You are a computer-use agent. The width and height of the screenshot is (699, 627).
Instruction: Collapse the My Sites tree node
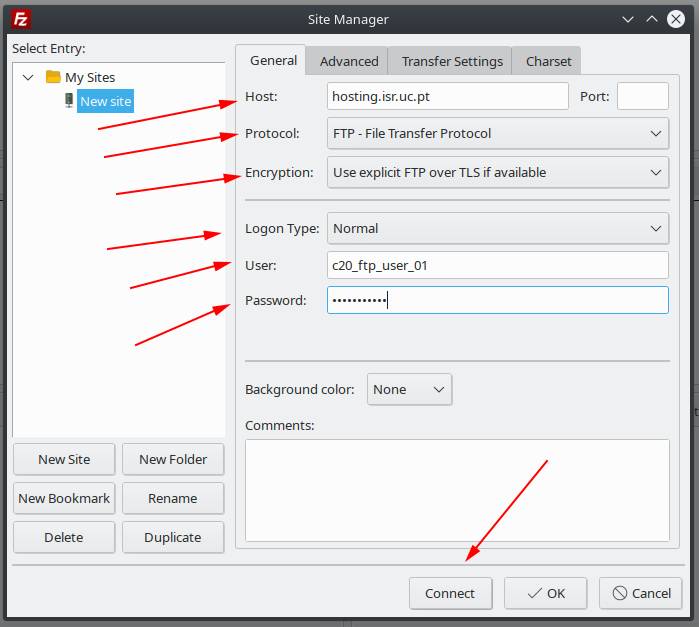(28, 78)
